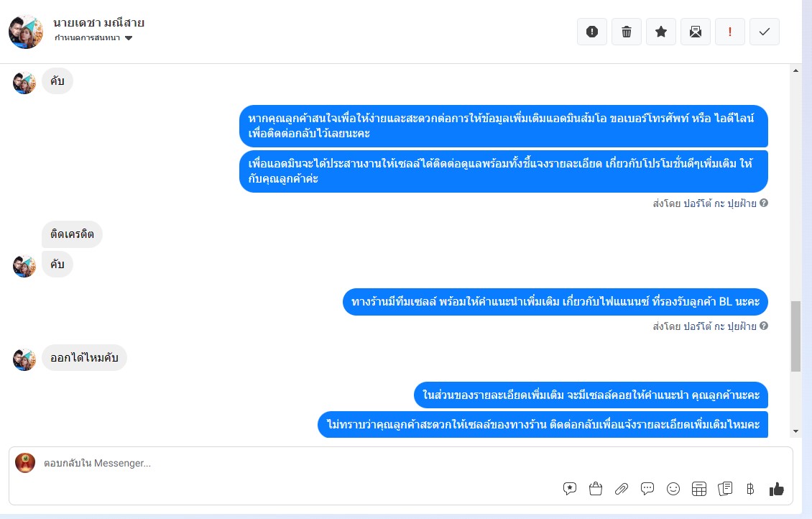Send a thumbs up like

[776, 488]
